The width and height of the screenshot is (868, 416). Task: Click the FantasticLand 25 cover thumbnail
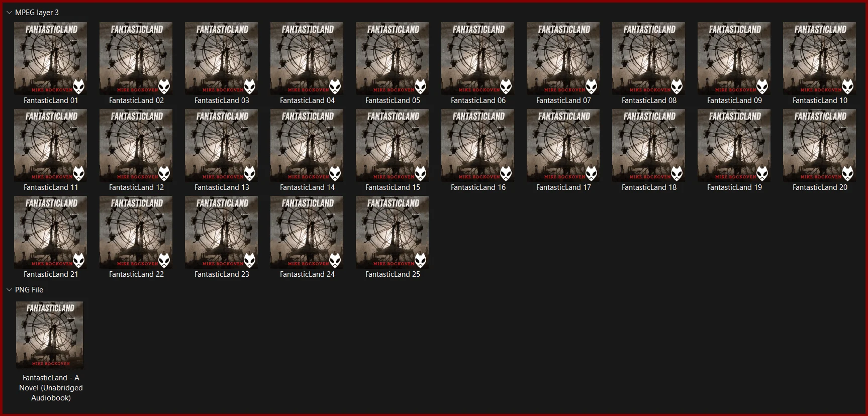393,232
